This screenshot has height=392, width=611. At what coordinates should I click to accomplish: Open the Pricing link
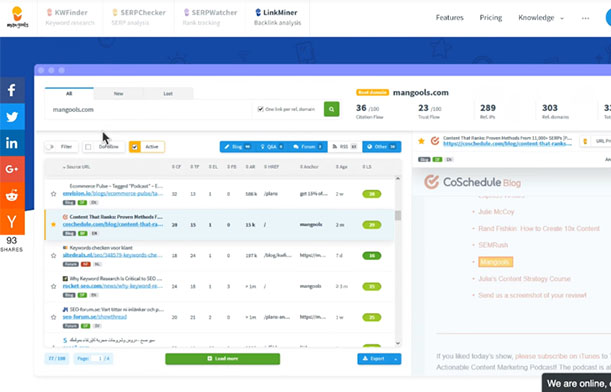[x=491, y=18]
